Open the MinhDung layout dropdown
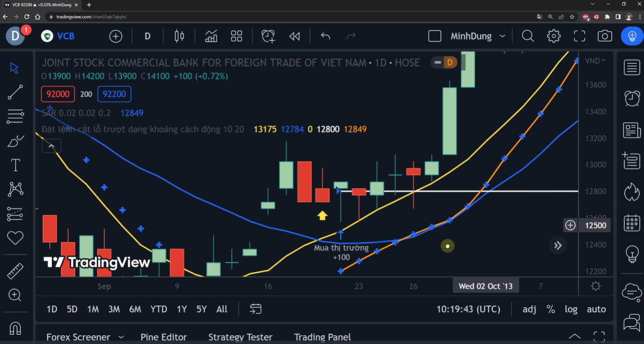This screenshot has width=644, height=344. coord(502,36)
